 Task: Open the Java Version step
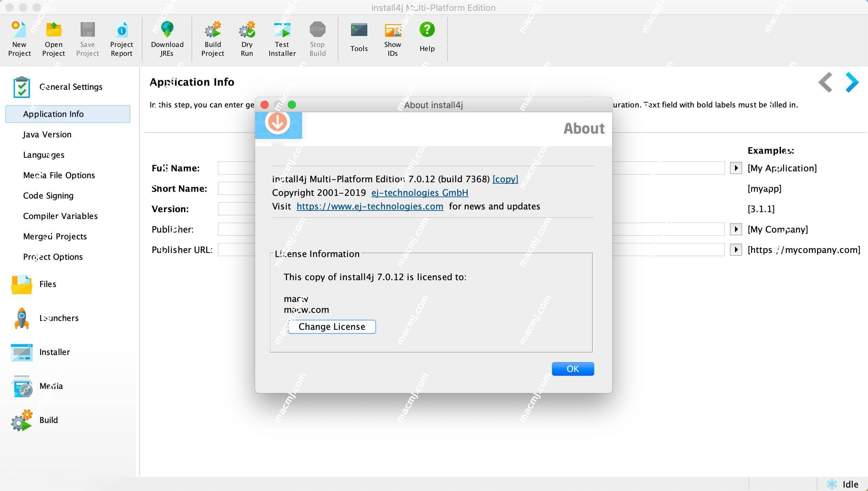point(47,134)
